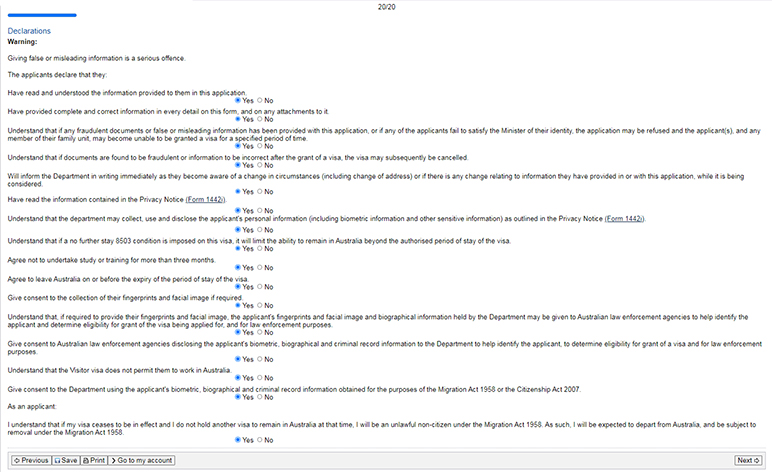Choose No for 'Agree not to undertake study'
Viewport: 772px width, 472px height.
(x=259, y=268)
